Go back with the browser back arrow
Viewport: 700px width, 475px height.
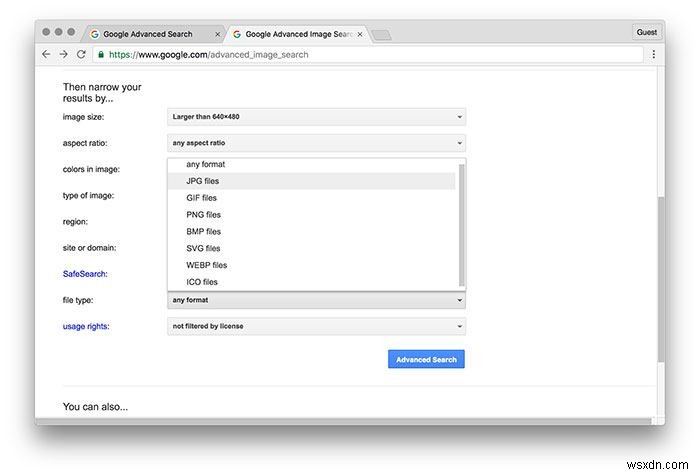46,54
